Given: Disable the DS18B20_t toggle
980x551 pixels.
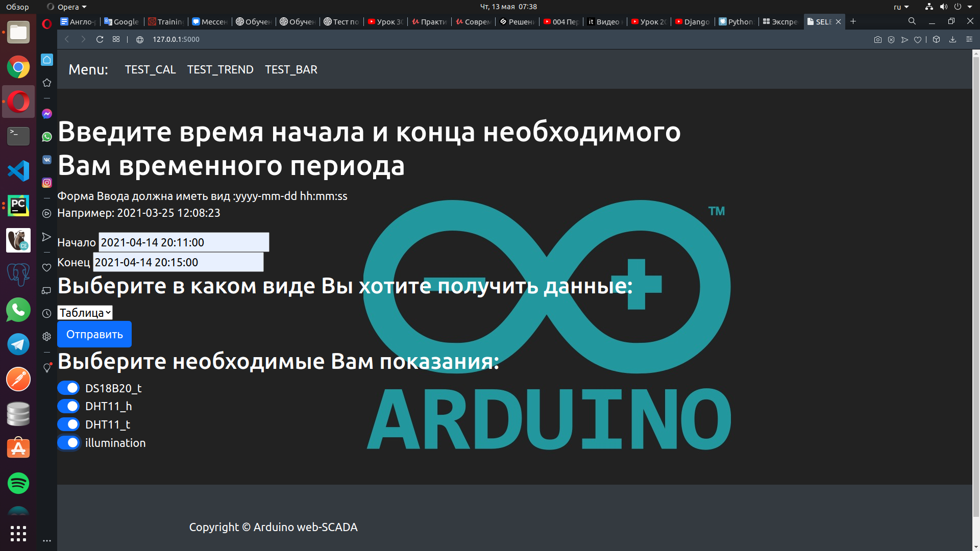Looking at the screenshot, I should click(68, 388).
